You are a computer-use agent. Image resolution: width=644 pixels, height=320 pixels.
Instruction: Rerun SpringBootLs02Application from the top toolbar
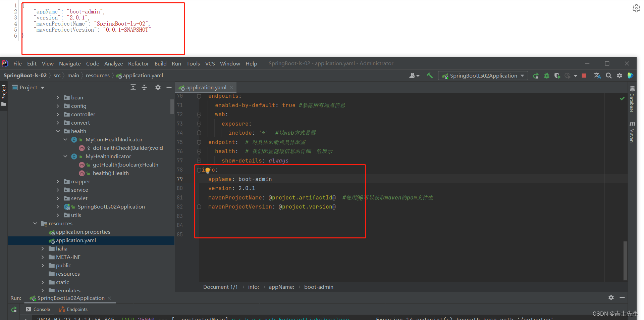(536, 76)
